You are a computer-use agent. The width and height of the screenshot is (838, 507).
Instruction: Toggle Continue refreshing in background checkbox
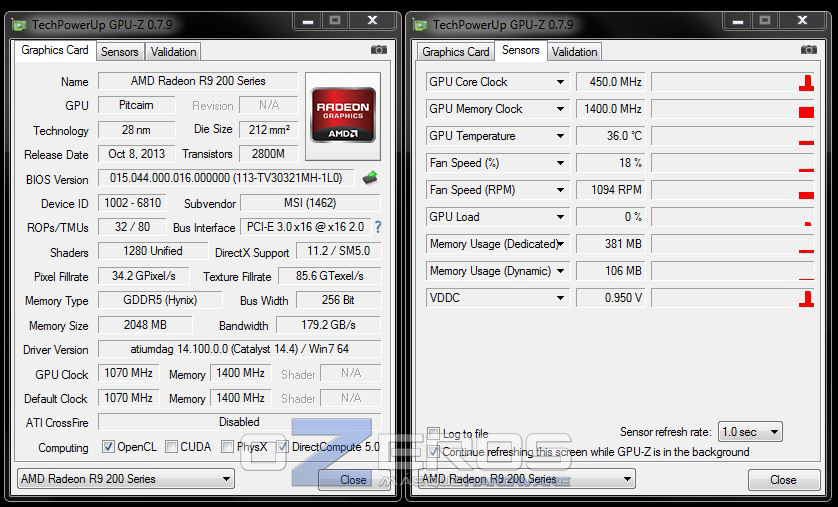pyautogui.click(x=433, y=452)
